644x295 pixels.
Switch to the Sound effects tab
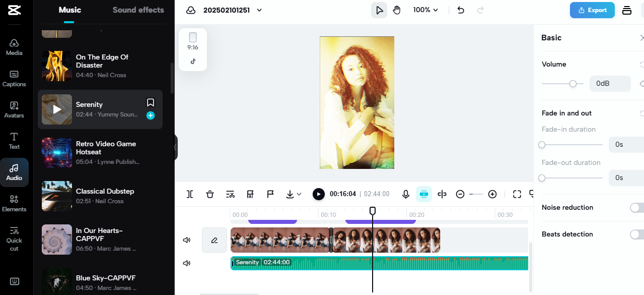pos(138,10)
